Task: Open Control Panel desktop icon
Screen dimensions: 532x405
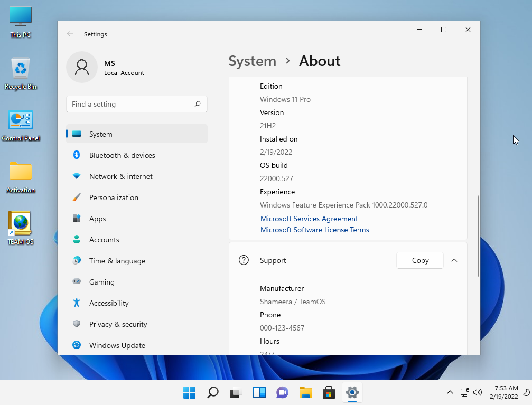Action: click(21, 126)
